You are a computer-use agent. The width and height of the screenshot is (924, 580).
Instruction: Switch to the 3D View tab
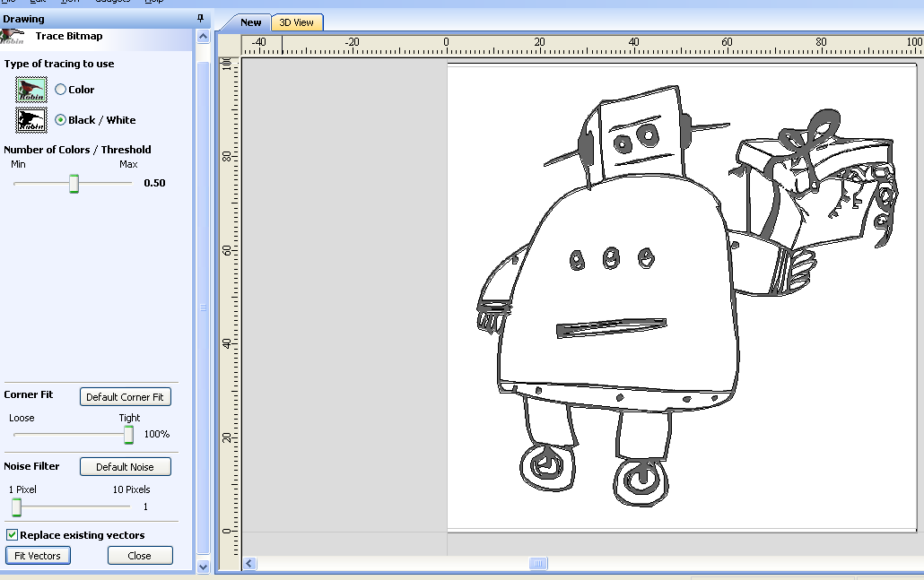pos(297,22)
